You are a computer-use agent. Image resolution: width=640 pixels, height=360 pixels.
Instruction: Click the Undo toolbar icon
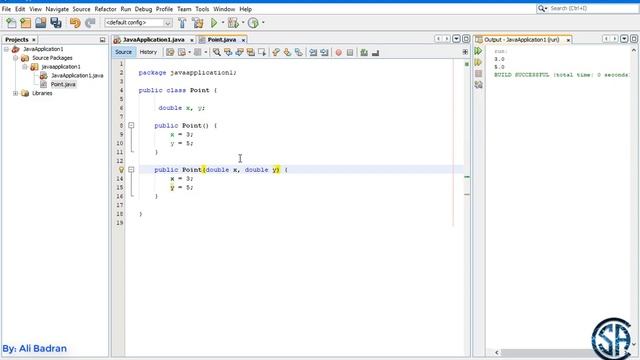[75, 23]
